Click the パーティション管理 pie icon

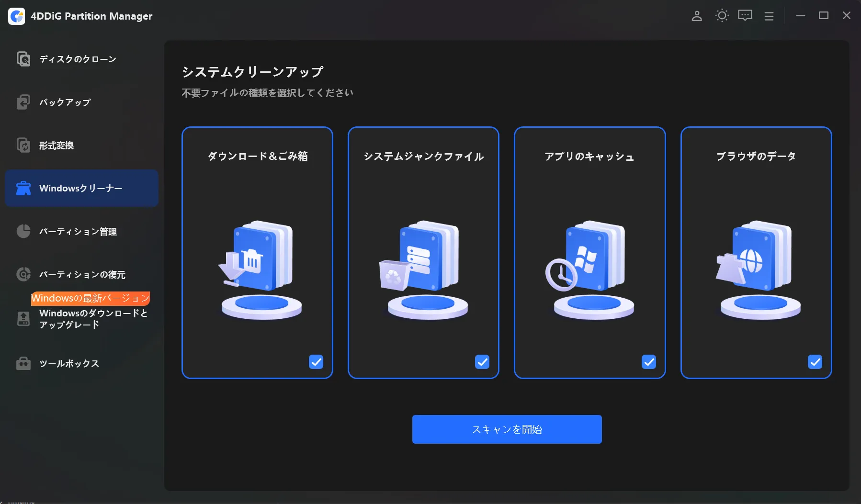pyautogui.click(x=23, y=231)
